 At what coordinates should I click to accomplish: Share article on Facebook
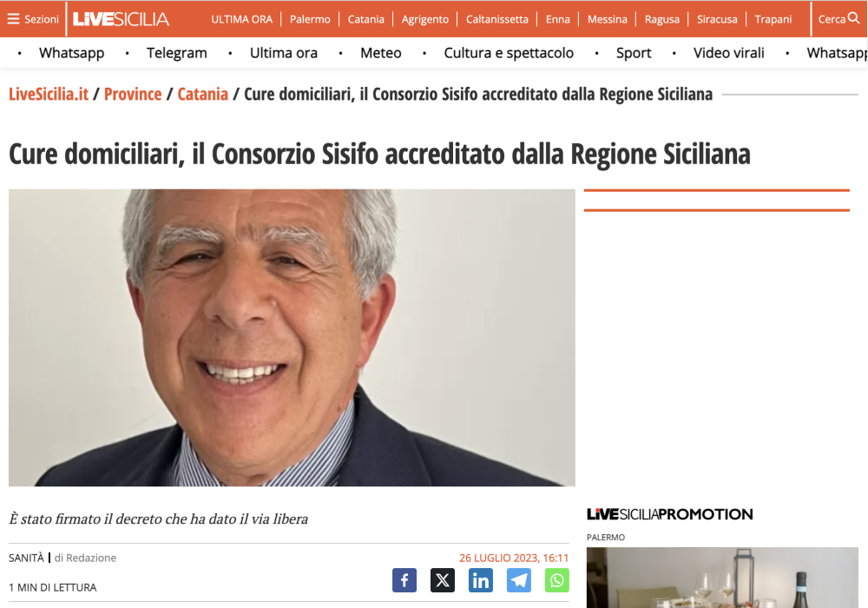pyautogui.click(x=404, y=580)
